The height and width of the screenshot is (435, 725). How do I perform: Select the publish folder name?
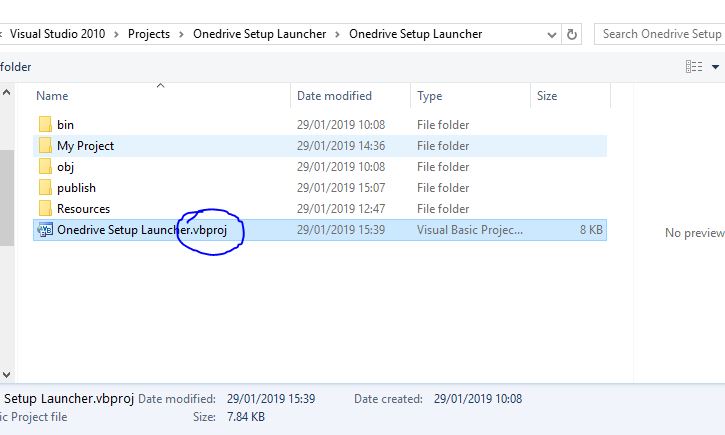pos(76,188)
